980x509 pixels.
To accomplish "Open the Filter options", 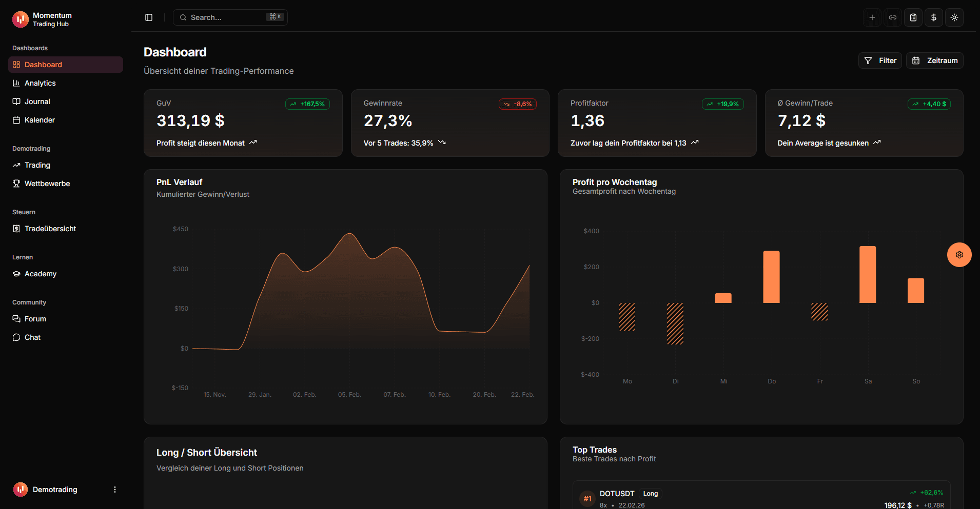I will click(x=880, y=60).
